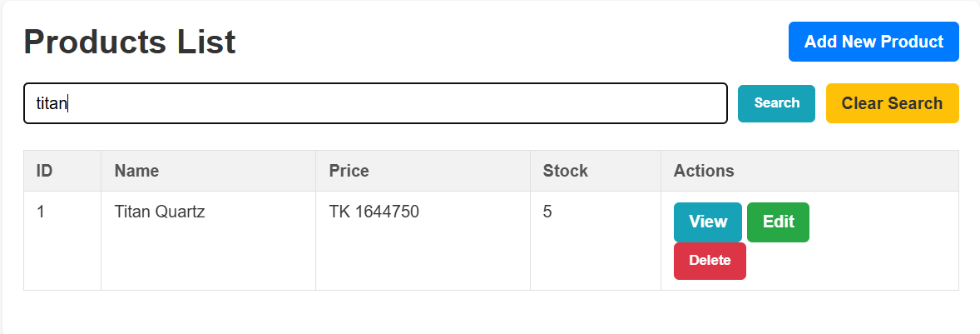Select the Titan Quartz name cell
The width and height of the screenshot is (980, 334).
[160, 212]
